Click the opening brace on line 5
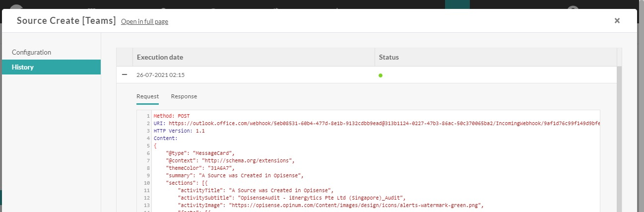The width and height of the screenshot is (644, 212). 155,146
